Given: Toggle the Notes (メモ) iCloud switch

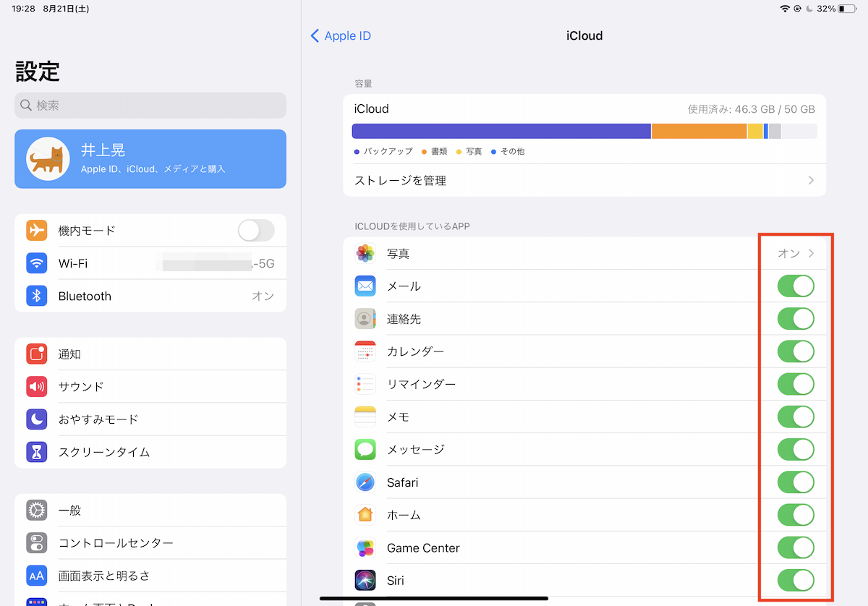Looking at the screenshot, I should pyautogui.click(x=796, y=417).
